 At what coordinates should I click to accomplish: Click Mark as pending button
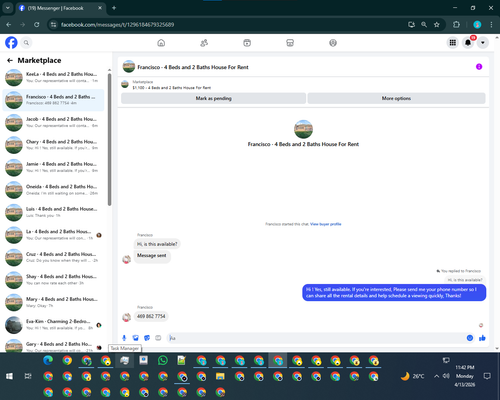(213, 98)
